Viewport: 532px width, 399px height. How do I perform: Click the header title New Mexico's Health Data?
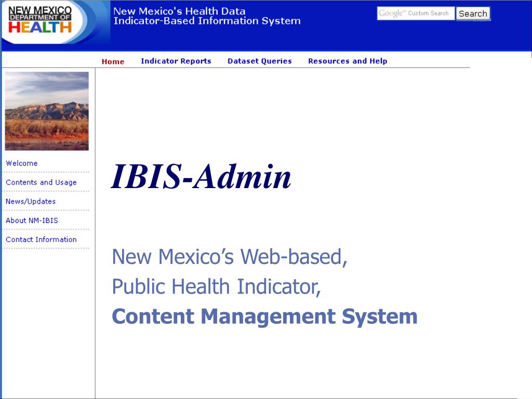179,11
